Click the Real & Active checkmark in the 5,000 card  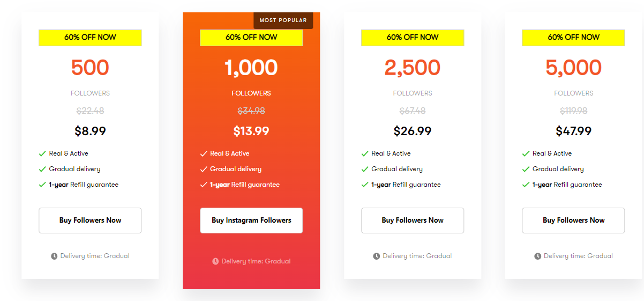click(526, 153)
